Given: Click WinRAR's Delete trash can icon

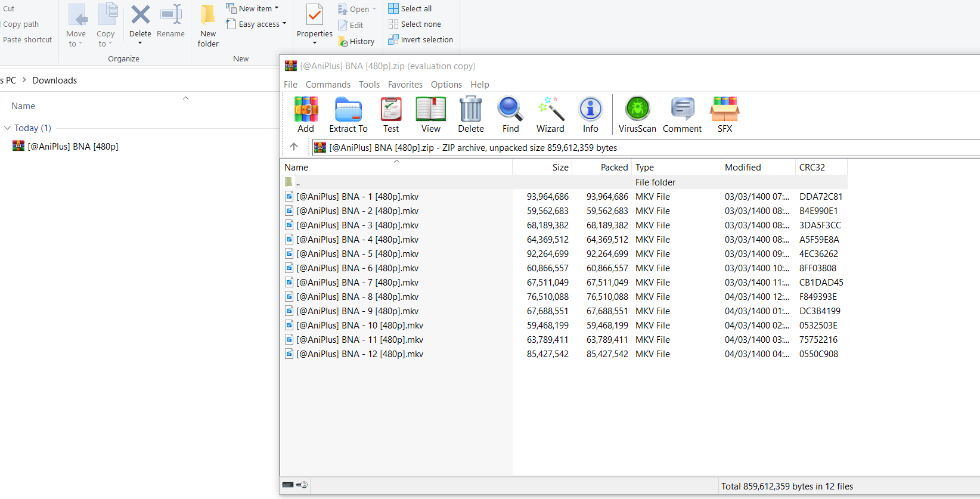Looking at the screenshot, I should [471, 114].
